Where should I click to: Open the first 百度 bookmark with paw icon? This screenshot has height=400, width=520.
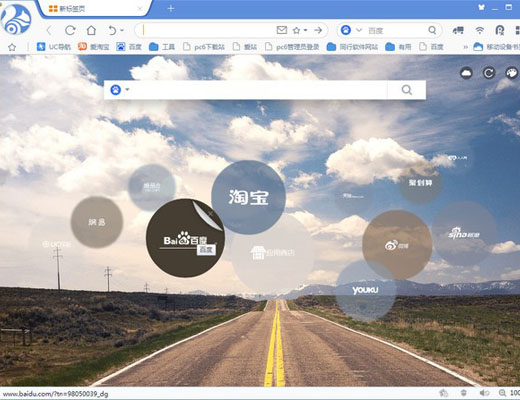point(129,47)
